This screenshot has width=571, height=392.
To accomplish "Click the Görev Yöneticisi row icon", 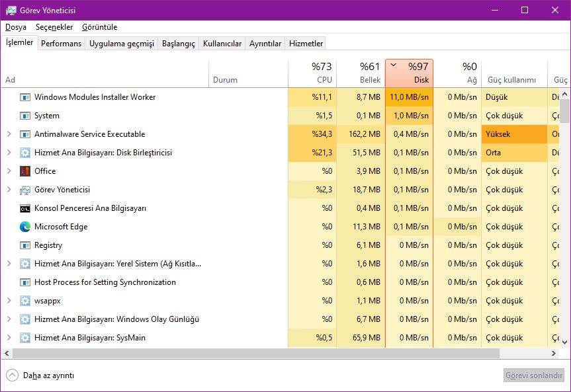I will pos(24,190).
